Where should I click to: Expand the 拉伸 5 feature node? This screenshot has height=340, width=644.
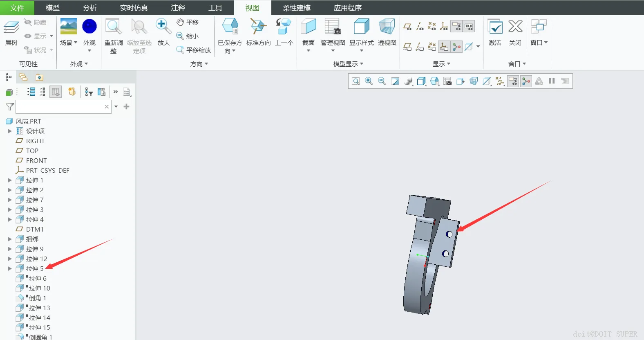(10, 269)
